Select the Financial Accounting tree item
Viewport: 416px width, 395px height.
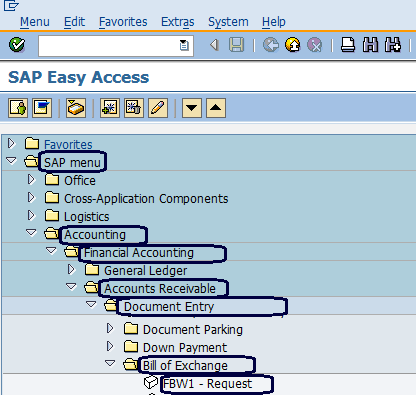point(139,253)
